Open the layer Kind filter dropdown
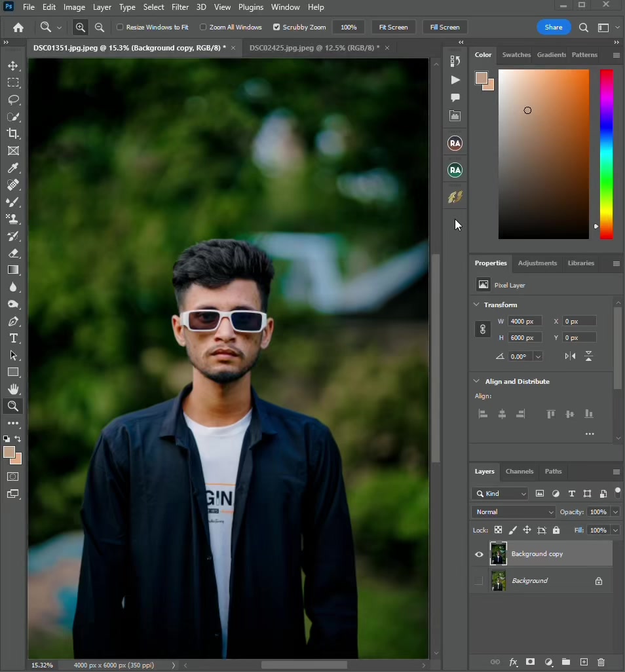625x672 pixels. click(501, 494)
